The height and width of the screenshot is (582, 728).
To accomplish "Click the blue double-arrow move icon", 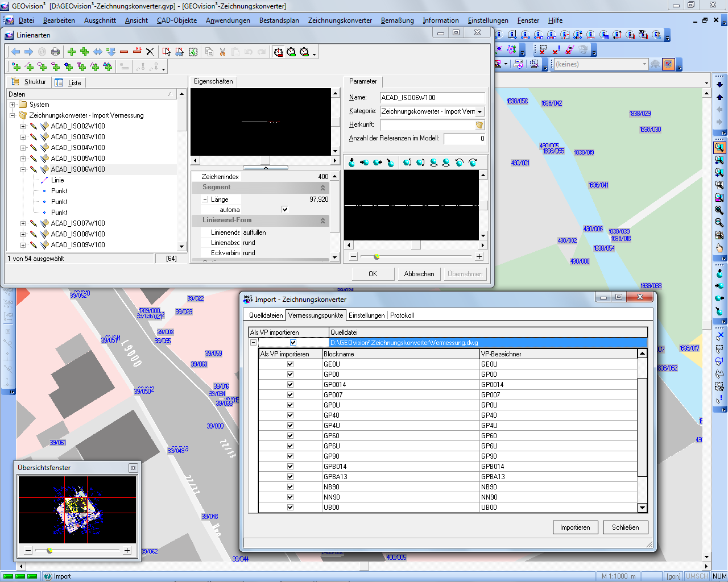I will [x=98, y=52].
